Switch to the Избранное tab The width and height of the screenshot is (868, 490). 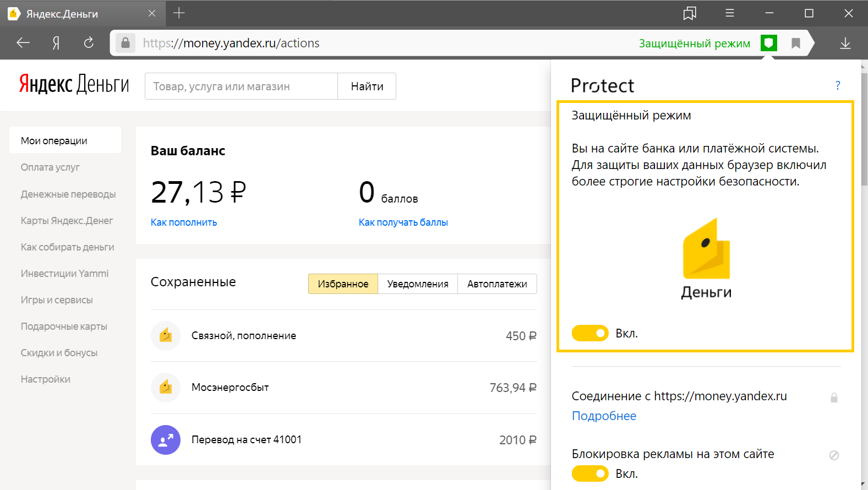coord(343,284)
